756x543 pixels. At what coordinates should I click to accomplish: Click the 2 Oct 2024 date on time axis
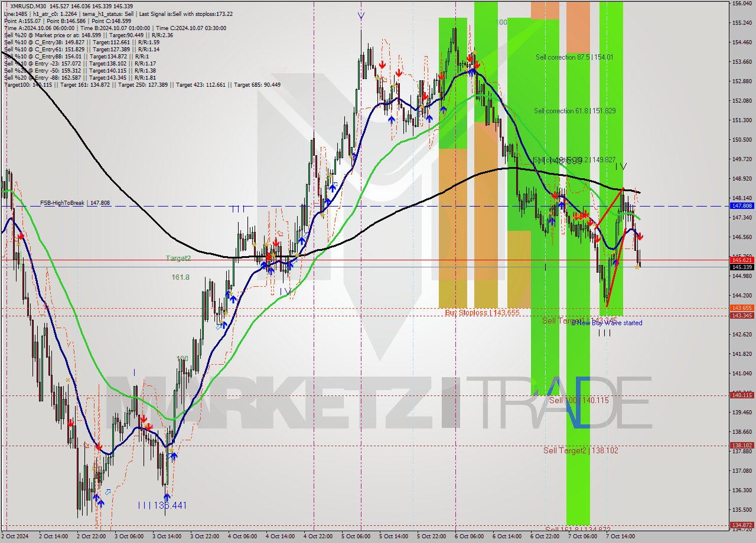pos(14,537)
